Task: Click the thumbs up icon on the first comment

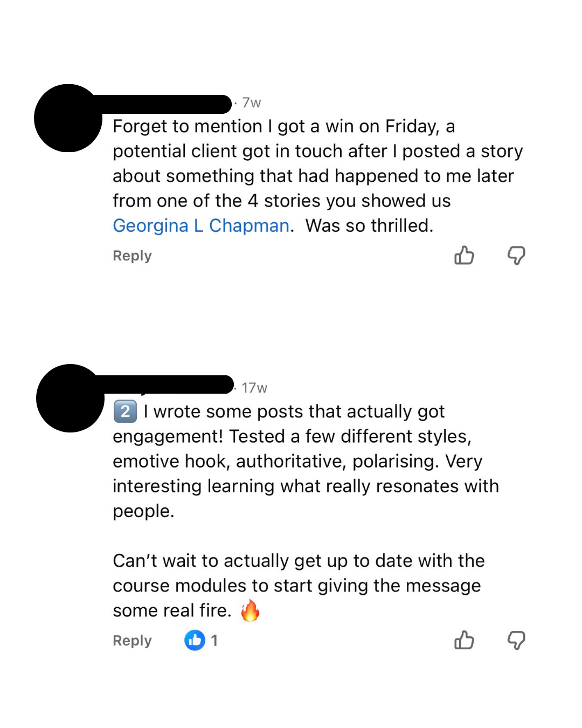Action: tap(464, 256)
